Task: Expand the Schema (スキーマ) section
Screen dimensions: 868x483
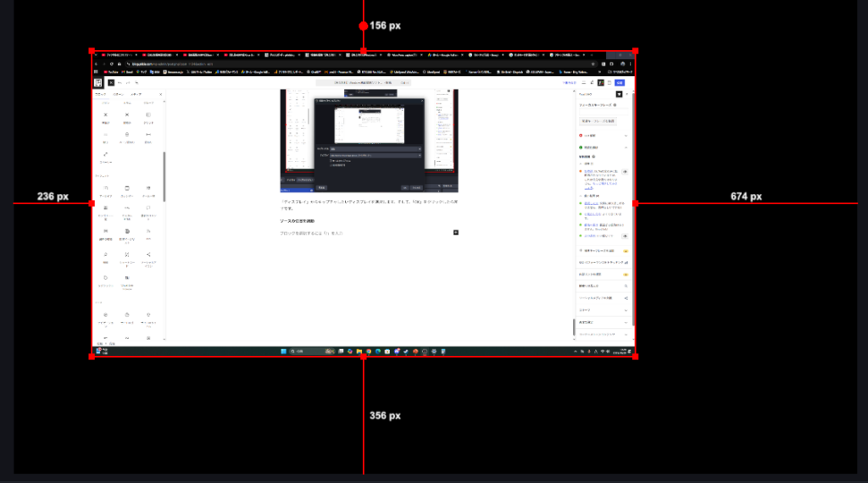Action: pos(603,310)
